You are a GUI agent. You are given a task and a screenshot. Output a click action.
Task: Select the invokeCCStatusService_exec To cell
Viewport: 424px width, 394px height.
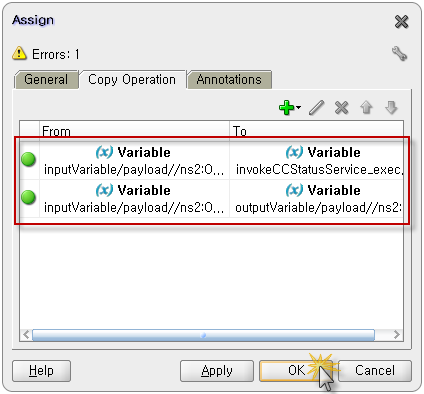tap(316, 161)
